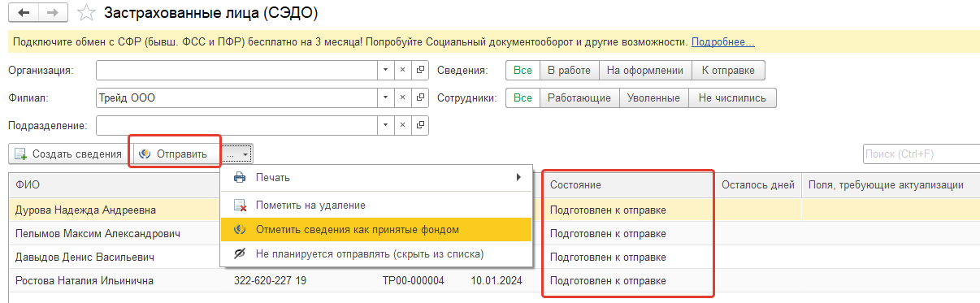Select Все in Сведения filter
Viewport: 980px width, 303px height.
(523, 71)
